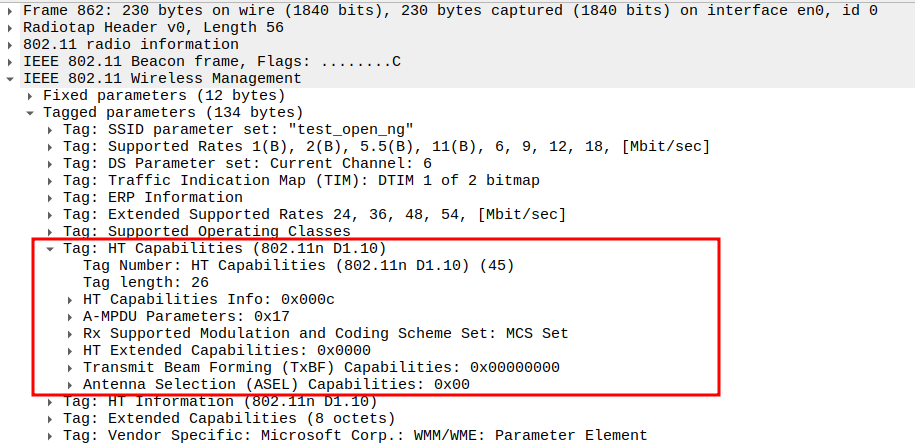Expand HT Capabilities Info 0x000c

coord(70,300)
